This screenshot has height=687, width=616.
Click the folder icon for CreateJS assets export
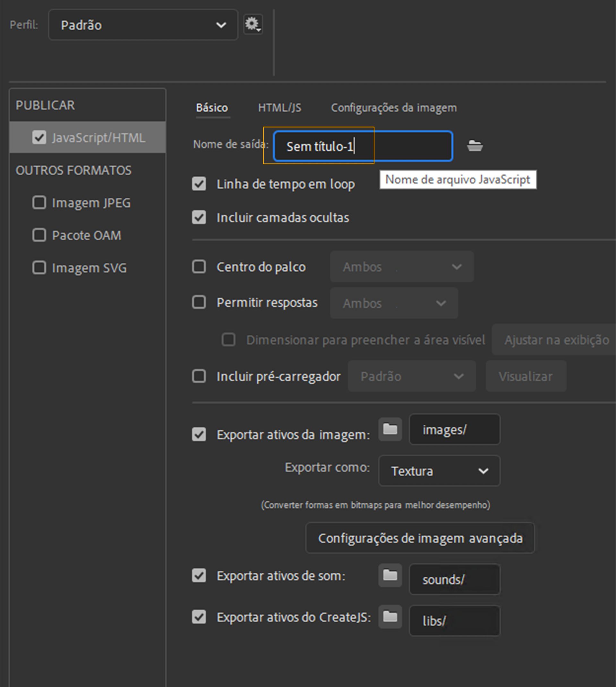389,617
